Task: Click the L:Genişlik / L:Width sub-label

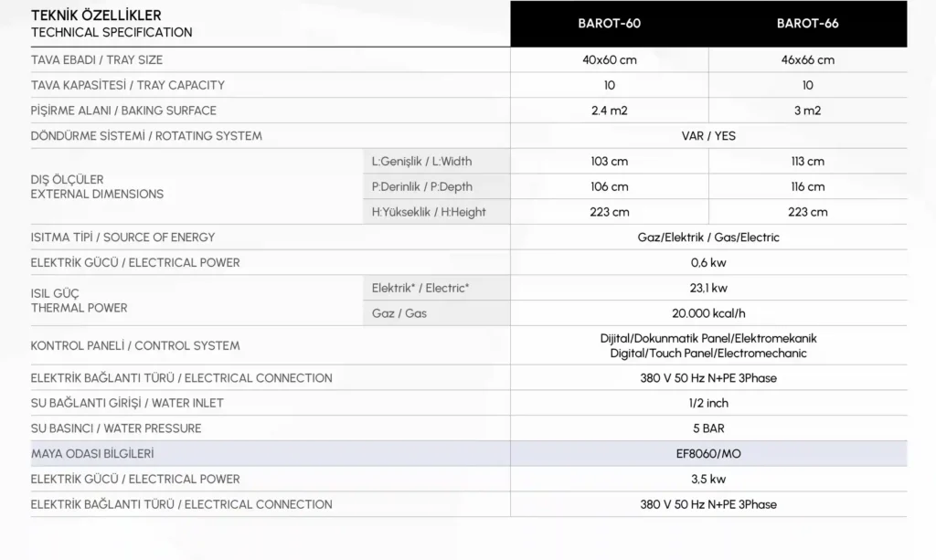Action: coord(421,162)
